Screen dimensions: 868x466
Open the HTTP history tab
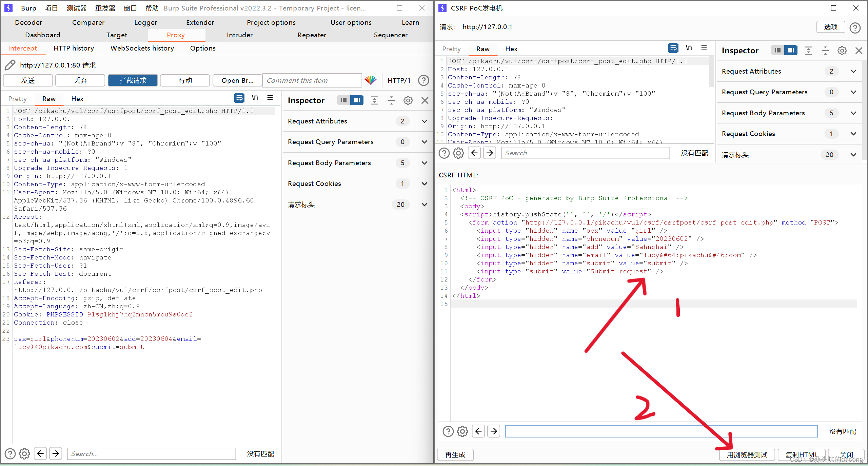[74, 48]
